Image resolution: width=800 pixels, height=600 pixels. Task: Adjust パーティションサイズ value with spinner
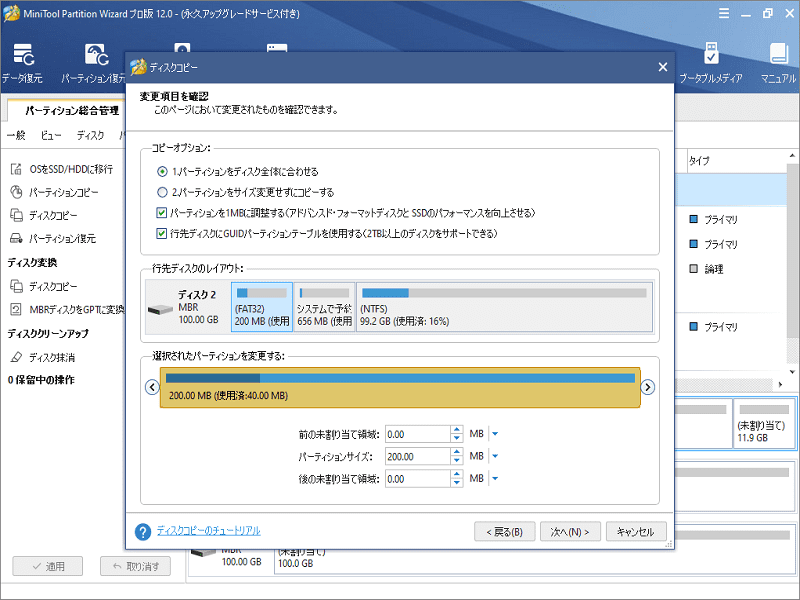point(457,456)
